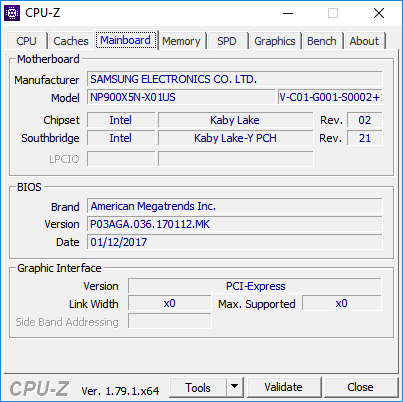
Task: Click the Close button at bottom
Action: click(360, 387)
